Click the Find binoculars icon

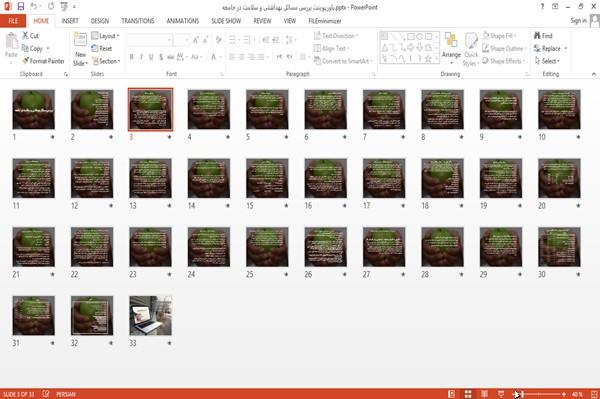pos(537,36)
